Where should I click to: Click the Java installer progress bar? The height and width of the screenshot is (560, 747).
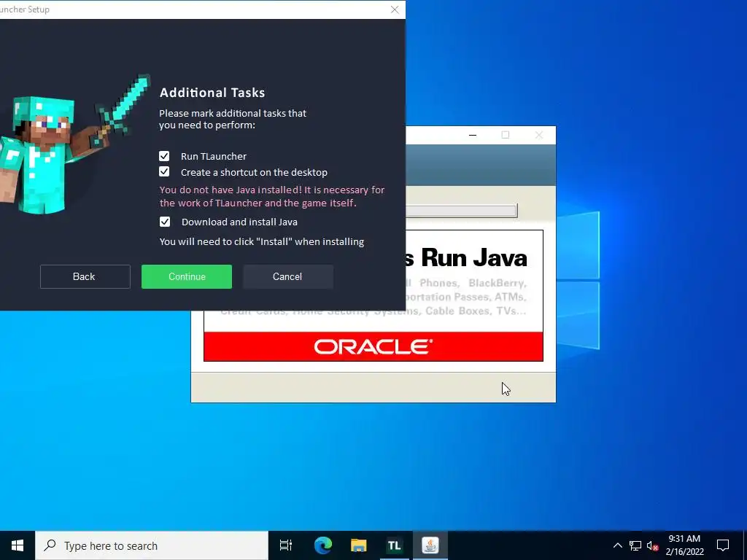461,211
